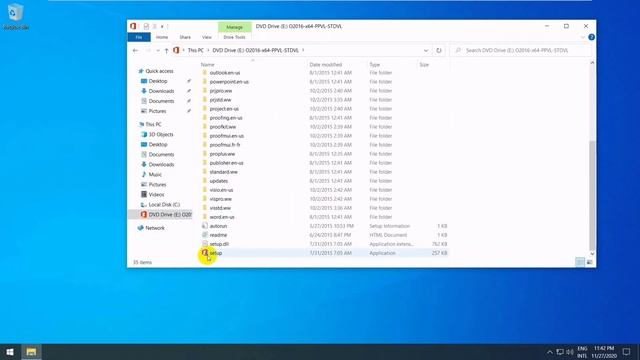Viewport: 640px width, 360px height.
Task: Switch to the Home ribbon tab
Action: [162, 37]
